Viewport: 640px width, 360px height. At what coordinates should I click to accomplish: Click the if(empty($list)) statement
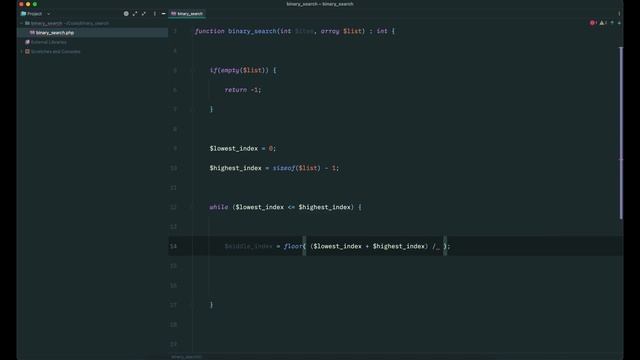pos(243,70)
